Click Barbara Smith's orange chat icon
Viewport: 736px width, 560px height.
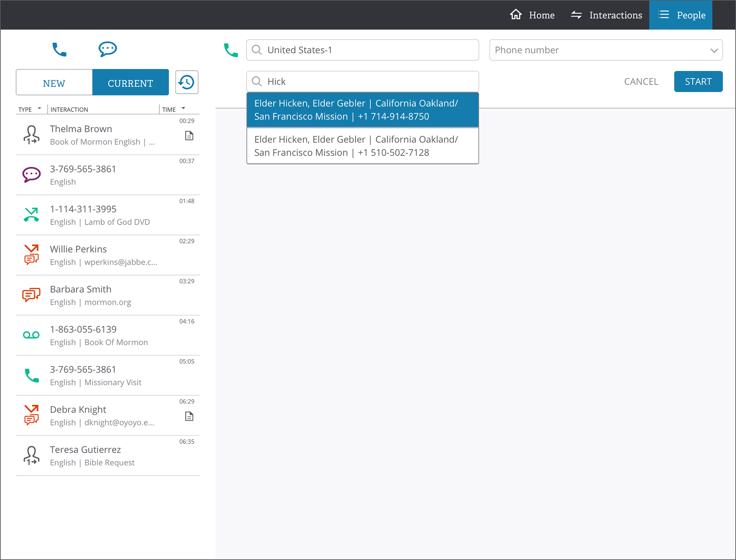(31, 295)
